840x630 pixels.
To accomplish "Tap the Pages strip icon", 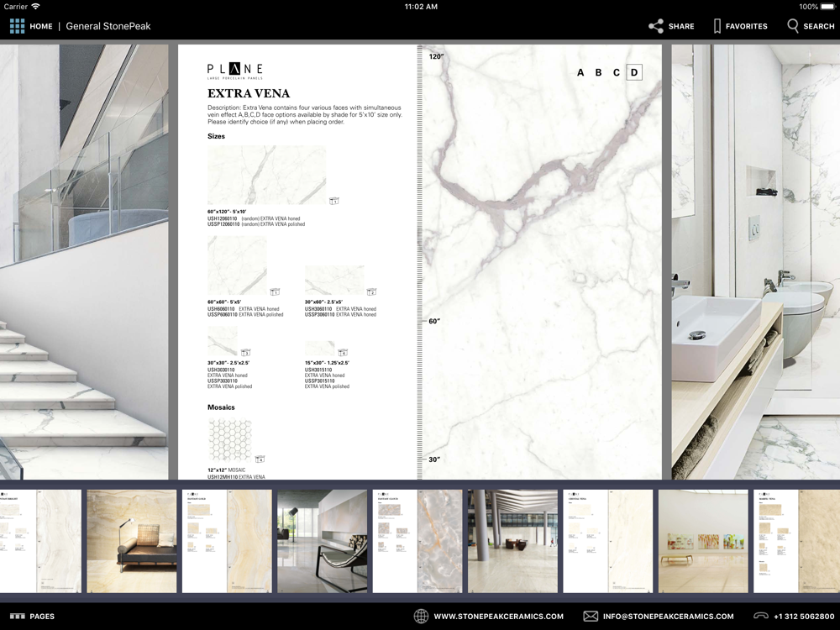I will point(17,616).
